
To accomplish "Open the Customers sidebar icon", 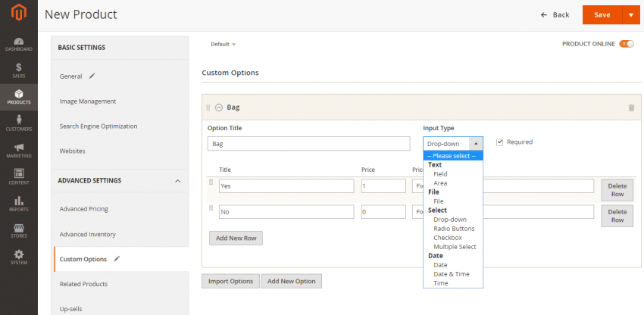I will [x=18, y=123].
